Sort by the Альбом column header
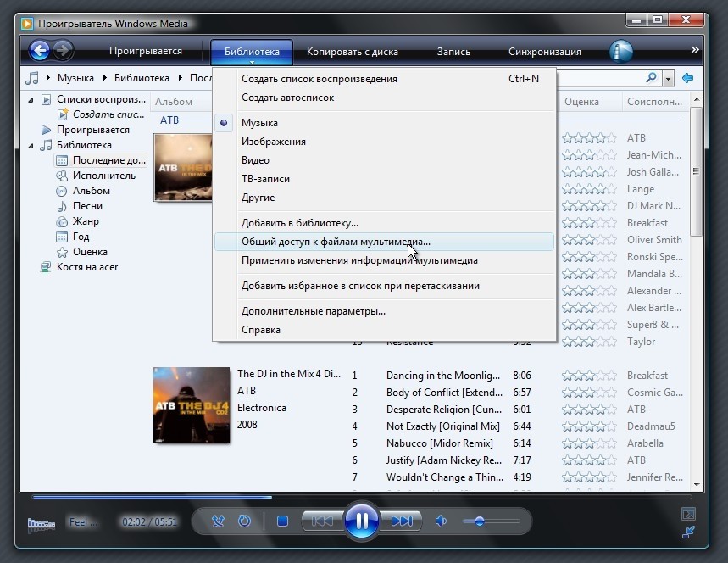Image resolution: width=728 pixels, height=563 pixels. pos(174,102)
